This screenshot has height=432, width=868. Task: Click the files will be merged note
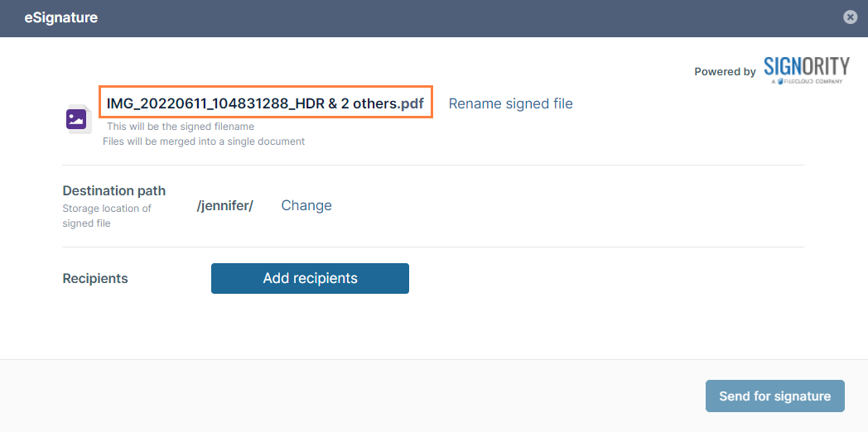[204, 142]
